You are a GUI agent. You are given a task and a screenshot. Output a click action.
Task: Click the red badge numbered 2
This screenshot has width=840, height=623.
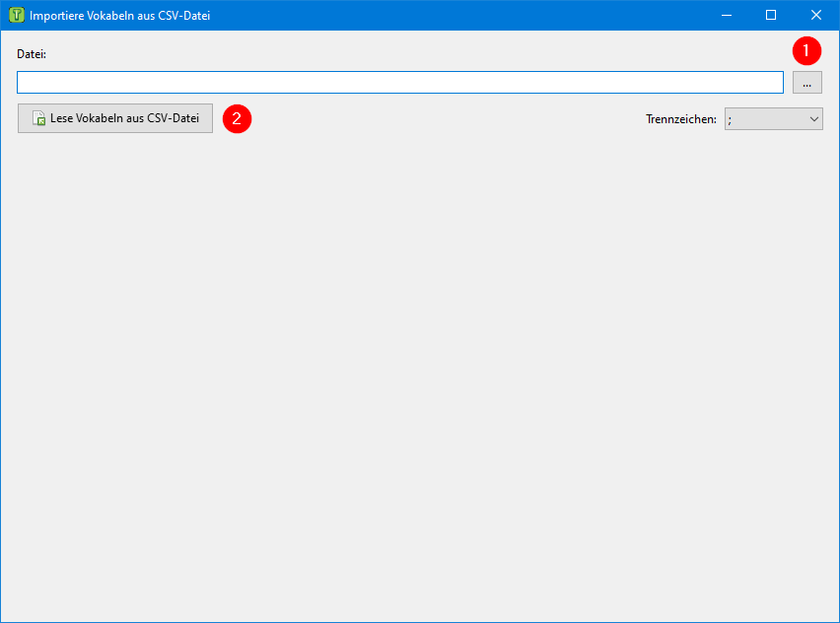pos(237,118)
